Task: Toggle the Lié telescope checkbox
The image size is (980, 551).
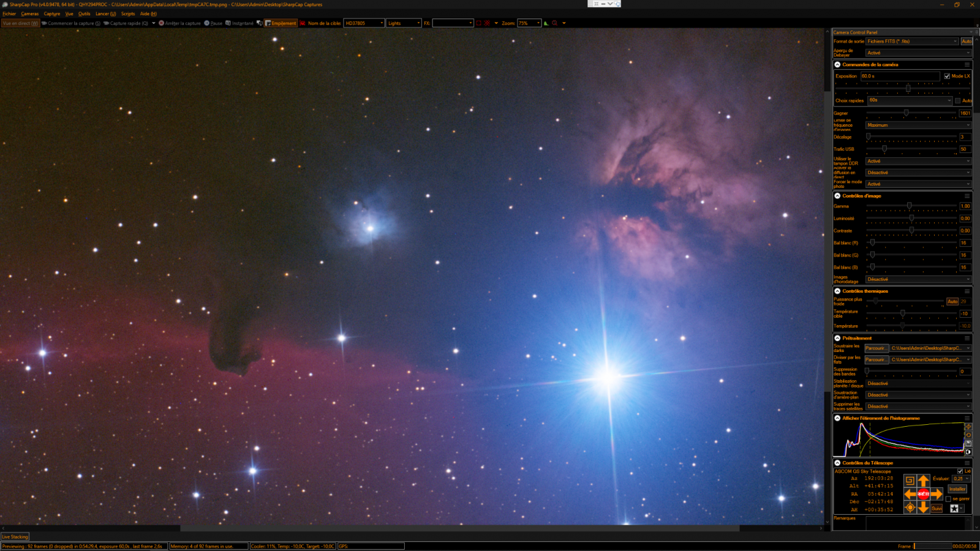Action: [960, 471]
